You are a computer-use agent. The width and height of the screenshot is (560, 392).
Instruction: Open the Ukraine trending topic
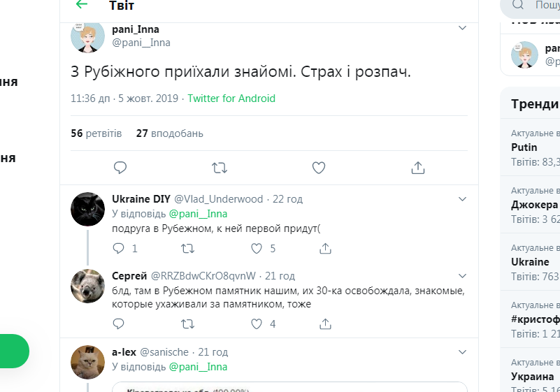(530, 262)
